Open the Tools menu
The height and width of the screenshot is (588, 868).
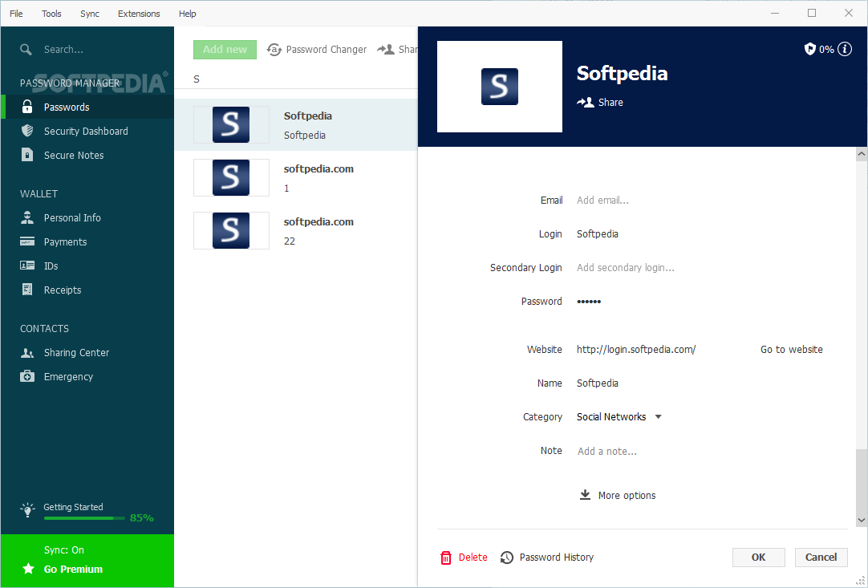click(51, 14)
